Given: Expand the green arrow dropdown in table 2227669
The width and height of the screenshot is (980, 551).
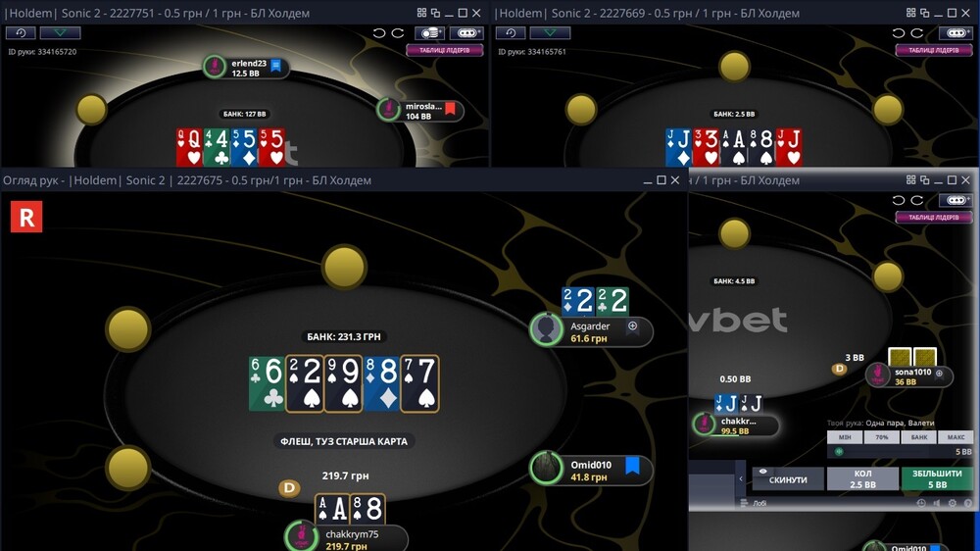Looking at the screenshot, I should pos(550,32).
